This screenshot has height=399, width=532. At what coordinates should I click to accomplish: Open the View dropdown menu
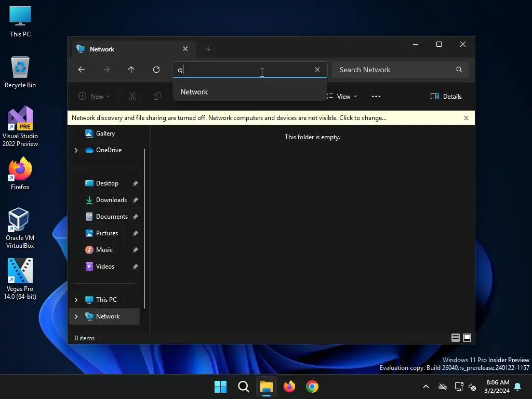pos(342,96)
